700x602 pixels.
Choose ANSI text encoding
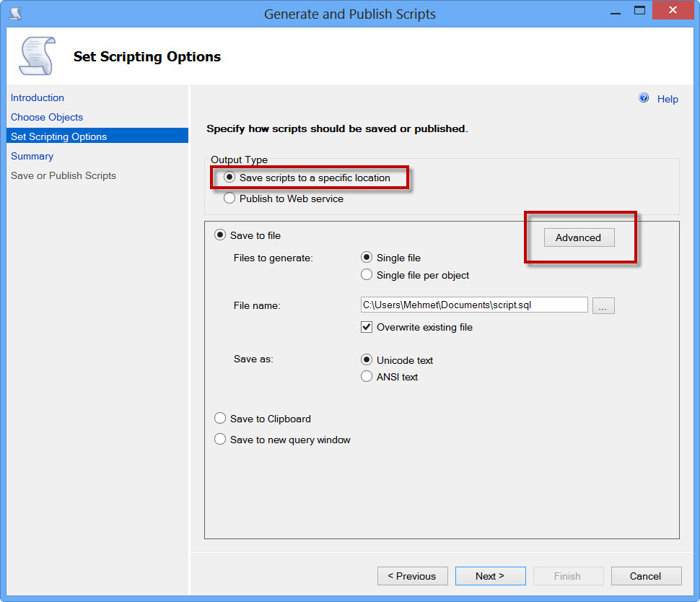(367, 377)
